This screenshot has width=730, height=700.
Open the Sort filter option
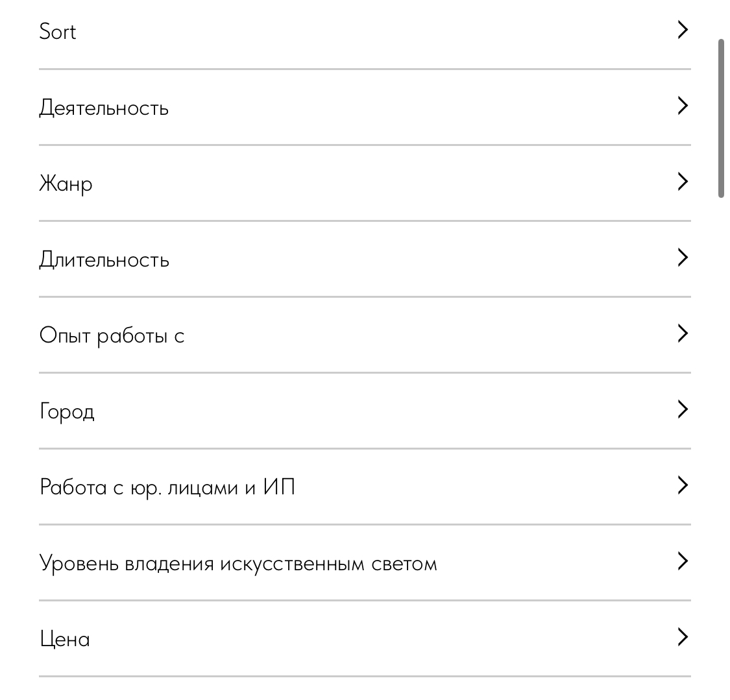click(x=365, y=30)
